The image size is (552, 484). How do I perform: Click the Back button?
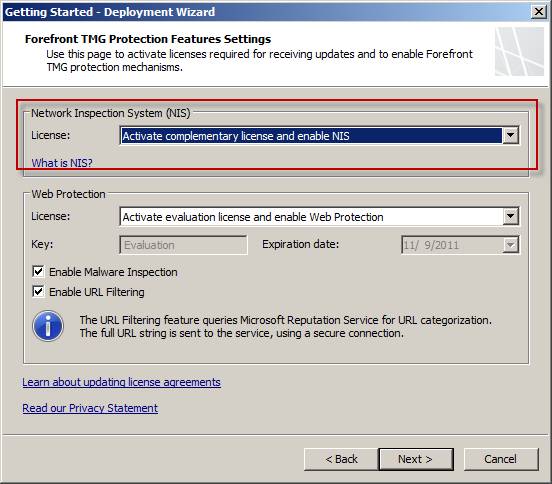341,459
